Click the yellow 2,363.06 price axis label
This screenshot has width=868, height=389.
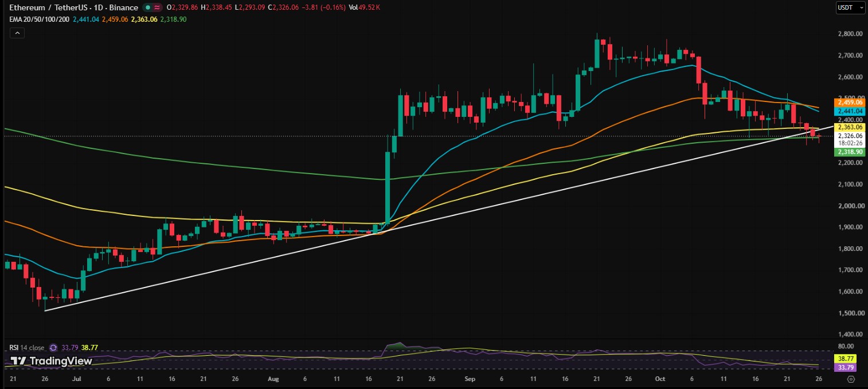(x=850, y=127)
